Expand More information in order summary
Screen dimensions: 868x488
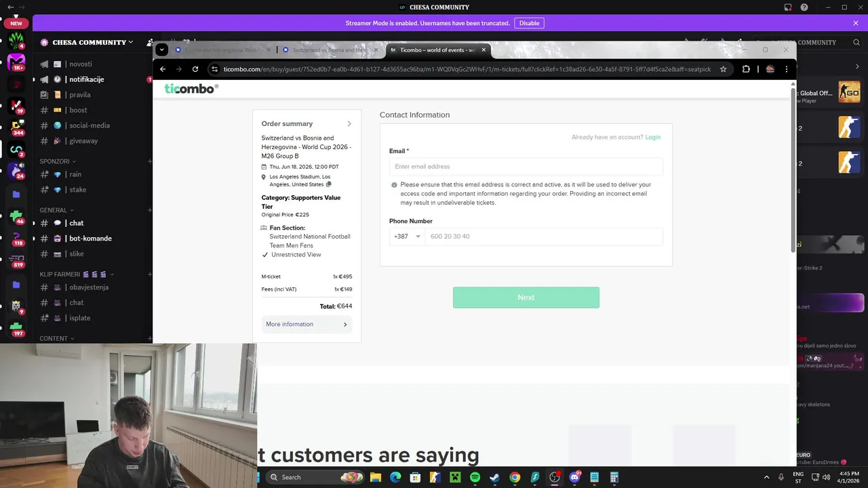307,324
